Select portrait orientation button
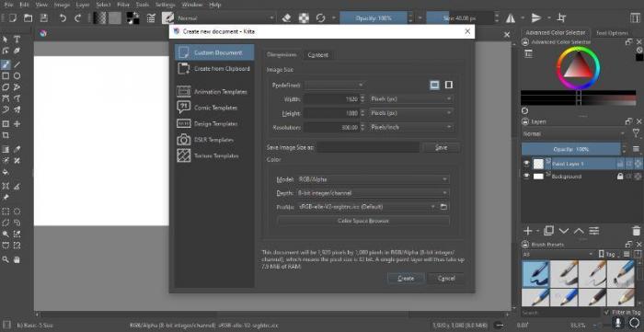This screenshot has height=332, width=644. 449,85
